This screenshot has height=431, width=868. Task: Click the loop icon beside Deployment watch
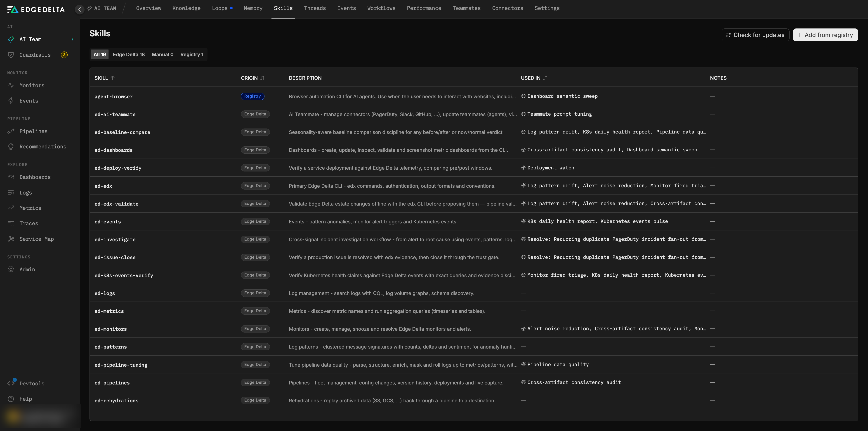(523, 168)
